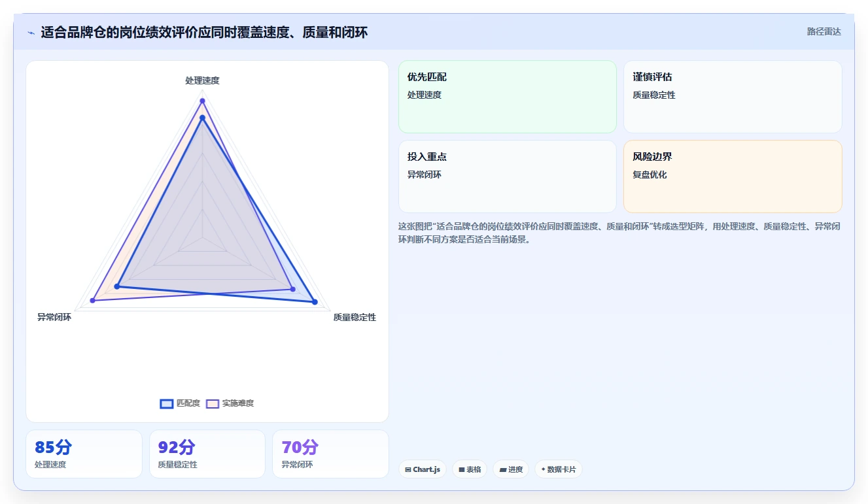The image size is (868, 504).
Task: Select the Chart.js pill button
Action: click(x=423, y=469)
